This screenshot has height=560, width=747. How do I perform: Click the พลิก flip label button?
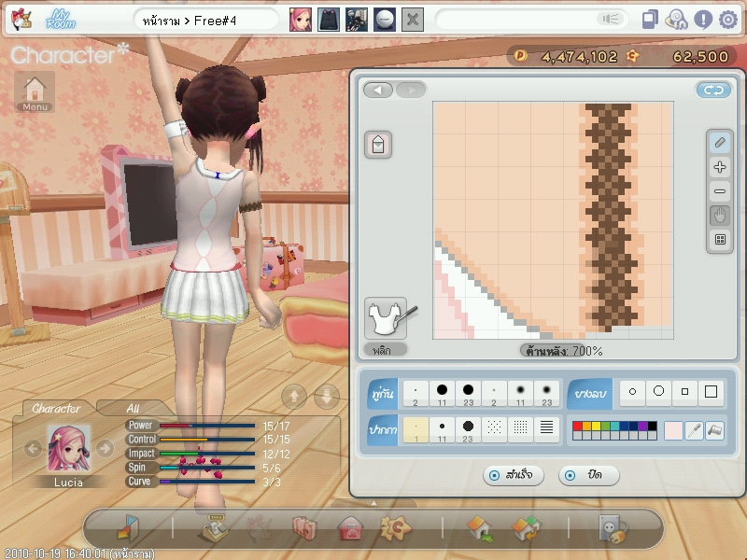(x=386, y=350)
